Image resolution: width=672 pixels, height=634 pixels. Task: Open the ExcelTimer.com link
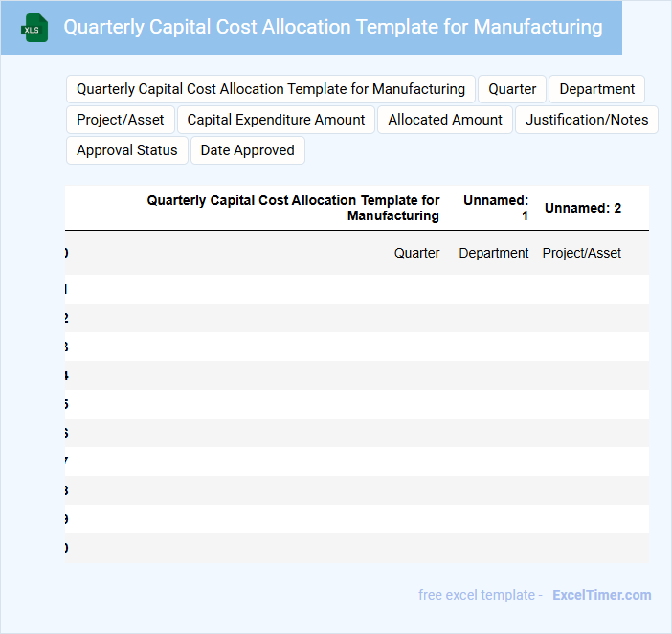[601, 595]
